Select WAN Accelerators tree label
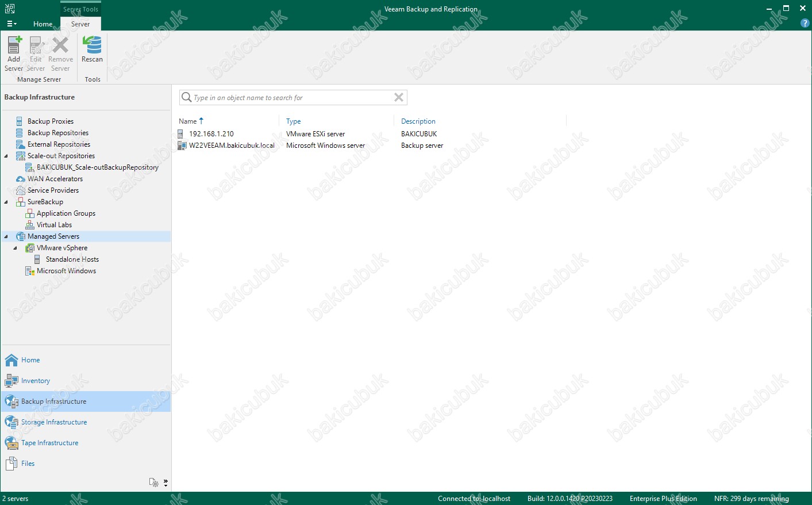This screenshot has width=812, height=505. tap(55, 179)
